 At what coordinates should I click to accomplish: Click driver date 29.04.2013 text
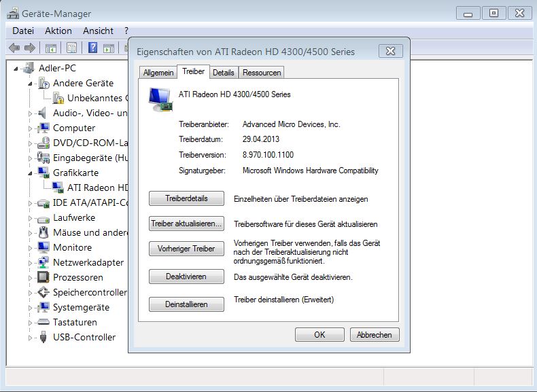pos(260,139)
